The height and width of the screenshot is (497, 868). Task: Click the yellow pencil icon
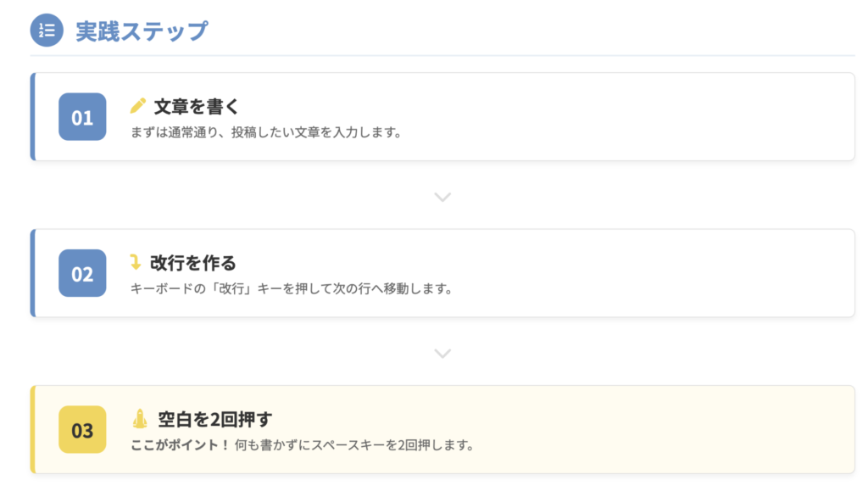click(x=138, y=106)
